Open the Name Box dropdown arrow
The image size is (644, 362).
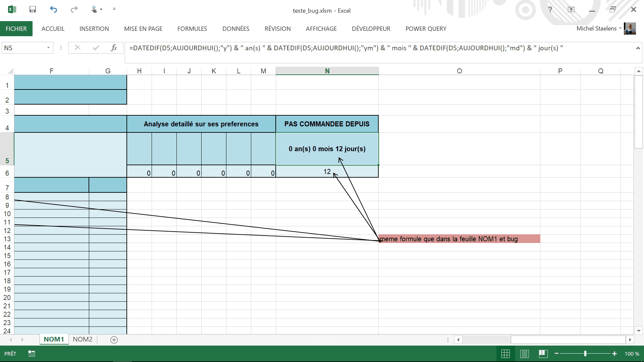[x=48, y=48]
